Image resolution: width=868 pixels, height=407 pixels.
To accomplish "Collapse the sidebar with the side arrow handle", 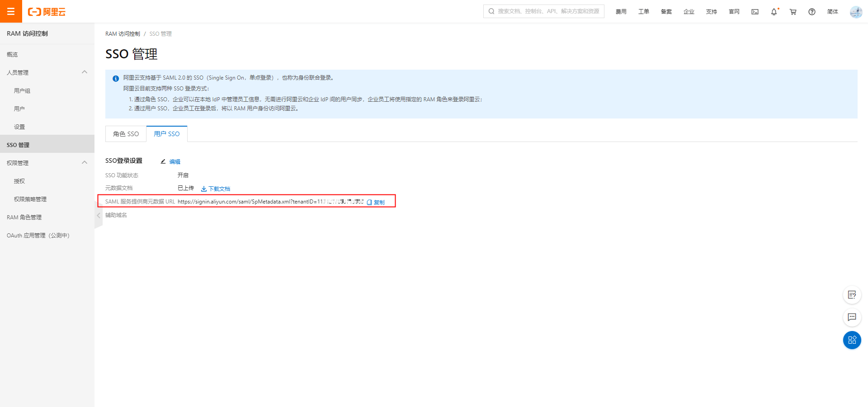I will [98, 215].
